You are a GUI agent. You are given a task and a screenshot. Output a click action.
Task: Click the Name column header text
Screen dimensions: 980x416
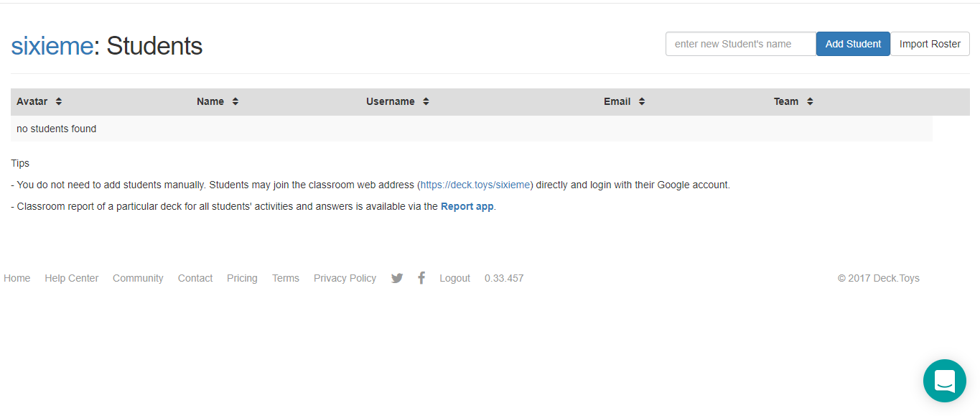(x=210, y=101)
